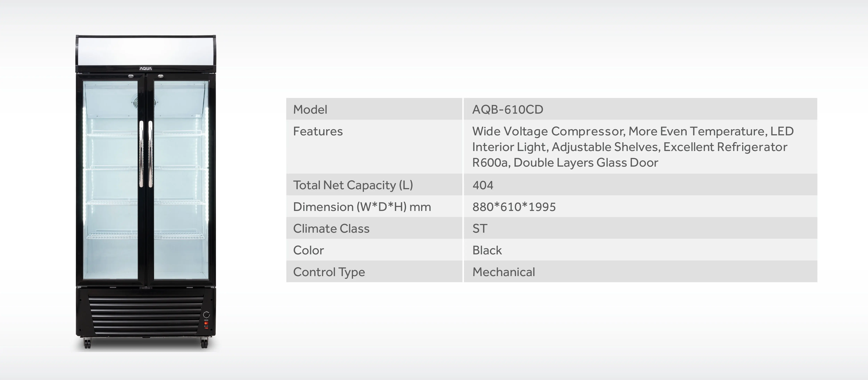The width and height of the screenshot is (868, 380).
Task: Click the left door chrome handle
Action: point(141,154)
